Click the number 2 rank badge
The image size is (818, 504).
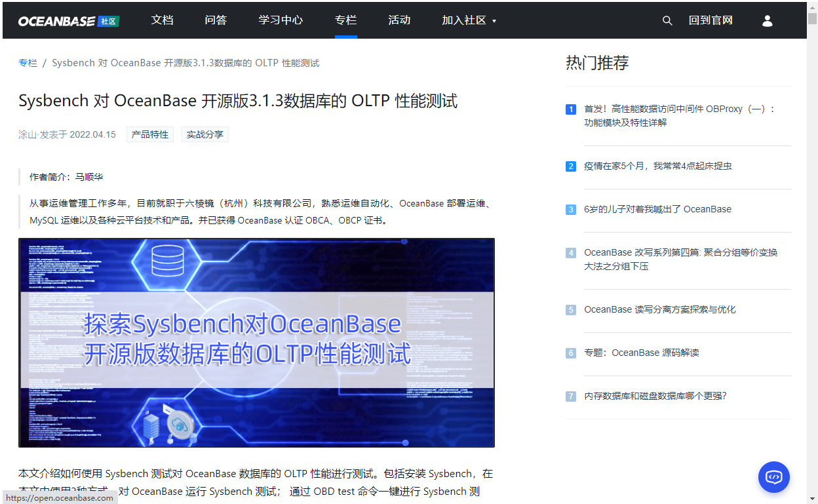click(571, 166)
